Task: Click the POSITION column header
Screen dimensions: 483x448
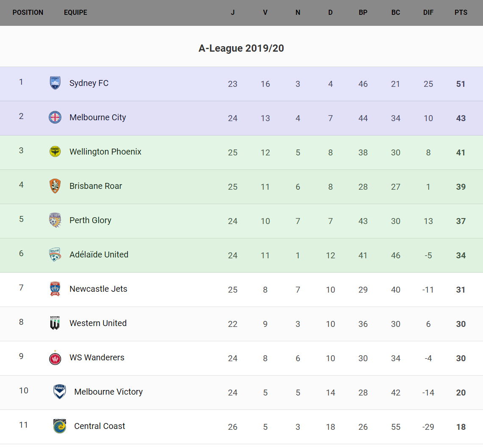Action: [x=28, y=13]
